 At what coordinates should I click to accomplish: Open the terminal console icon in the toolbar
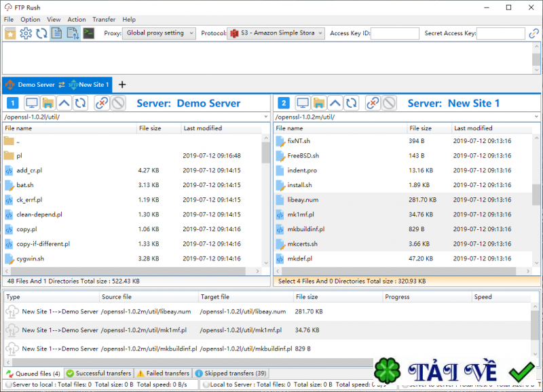(88, 33)
